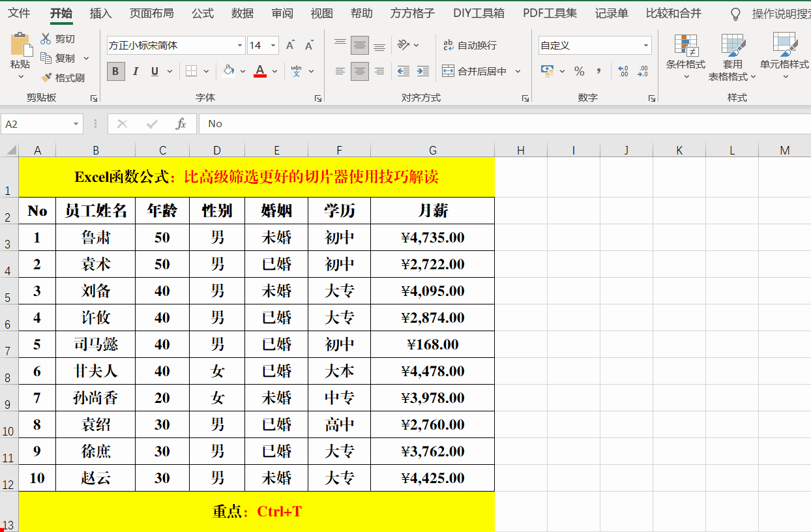Apply Percent Style to the selection
Viewport: 811px width, 532px height.
coord(579,72)
